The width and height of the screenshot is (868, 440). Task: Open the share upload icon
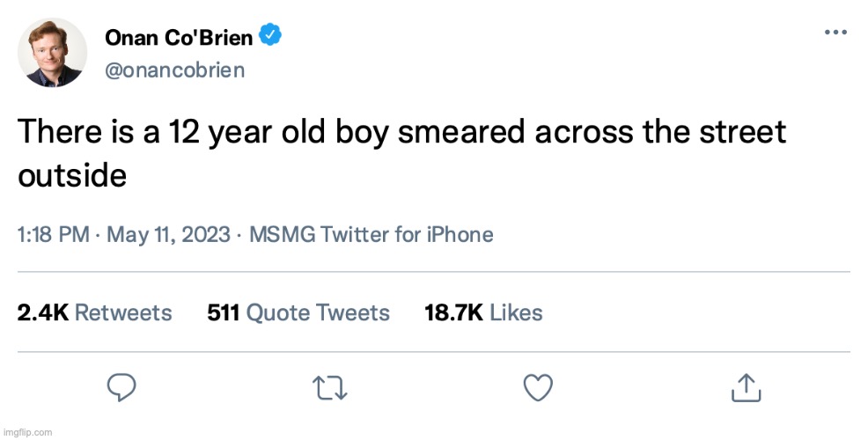tap(746, 385)
